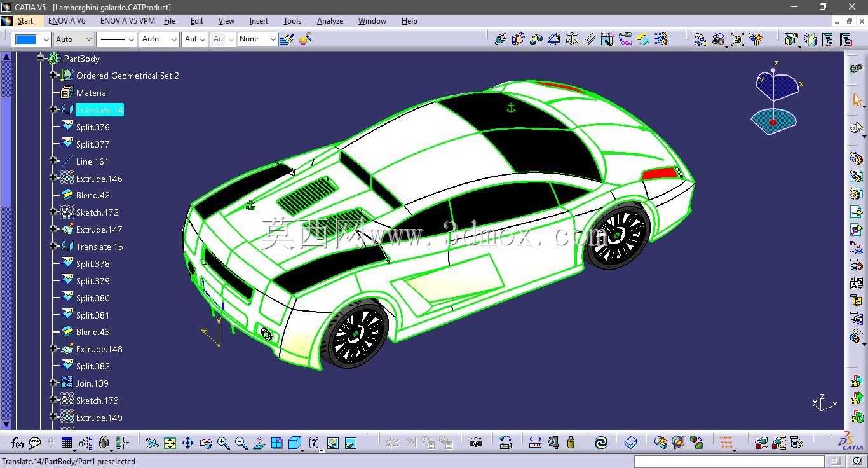
Task: Expand the Translate.14 tree node
Action: 53,109
